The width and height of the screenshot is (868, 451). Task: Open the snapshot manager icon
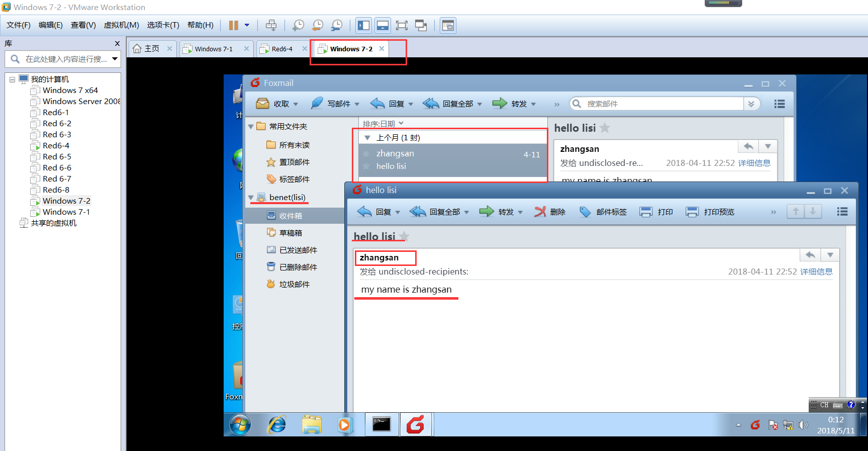pyautogui.click(x=337, y=25)
